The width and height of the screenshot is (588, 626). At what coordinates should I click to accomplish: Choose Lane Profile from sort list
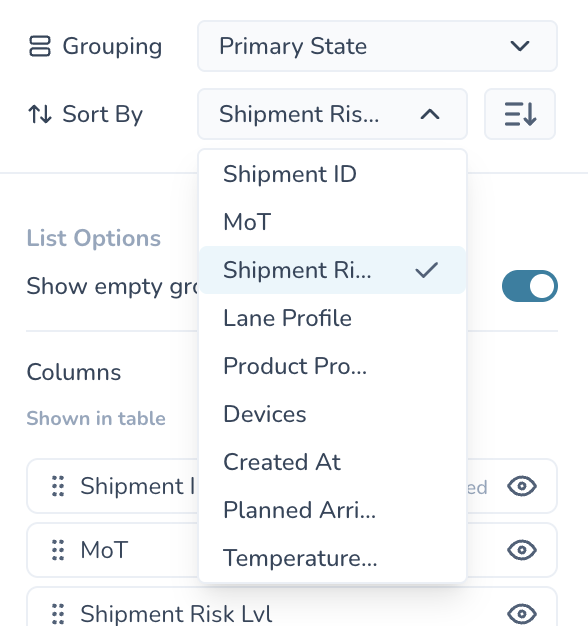pyautogui.click(x=333, y=318)
